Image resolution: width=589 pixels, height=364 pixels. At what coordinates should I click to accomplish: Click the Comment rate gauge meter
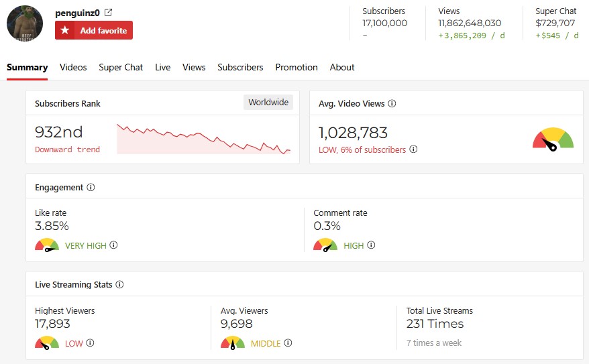point(325,245)
